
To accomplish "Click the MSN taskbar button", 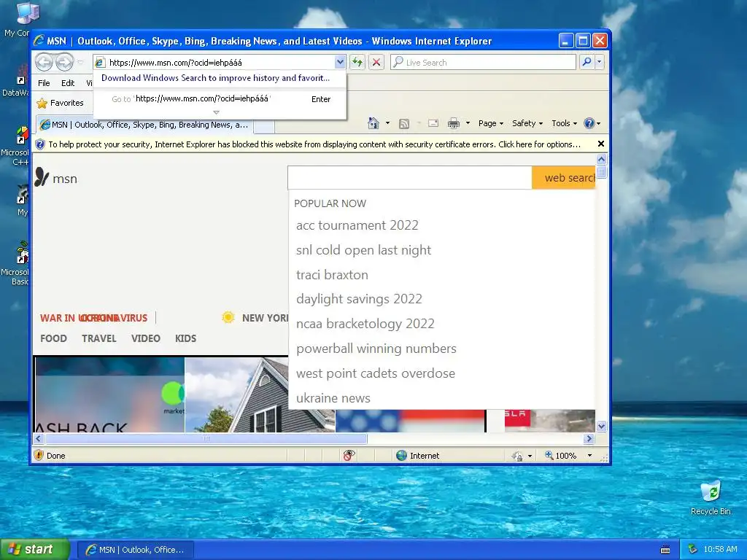I will coord(135,550).
